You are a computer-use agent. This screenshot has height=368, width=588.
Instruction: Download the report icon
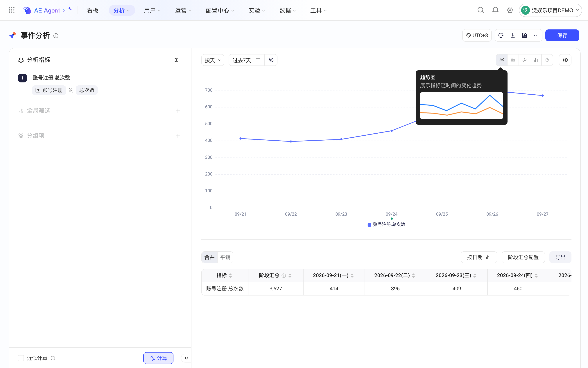pyautogui.click(x=513, y=35)
